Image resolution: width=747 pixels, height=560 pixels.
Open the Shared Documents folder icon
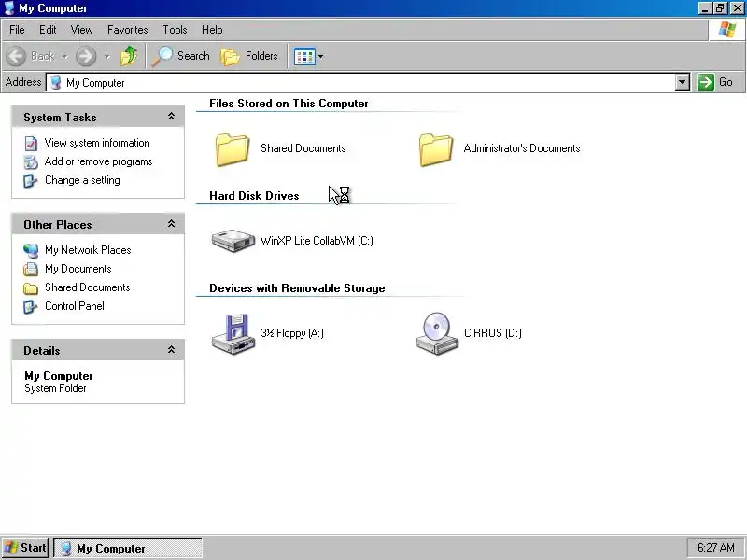click(232, 149)
